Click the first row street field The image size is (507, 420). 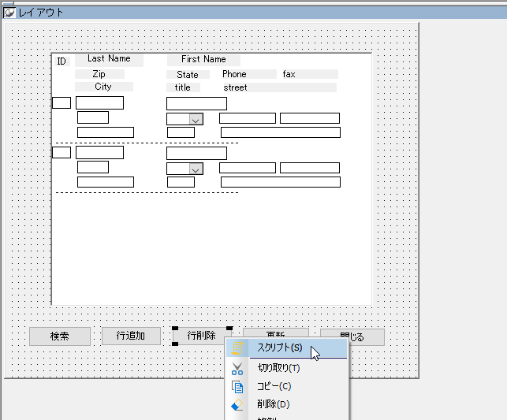(280, 132)
